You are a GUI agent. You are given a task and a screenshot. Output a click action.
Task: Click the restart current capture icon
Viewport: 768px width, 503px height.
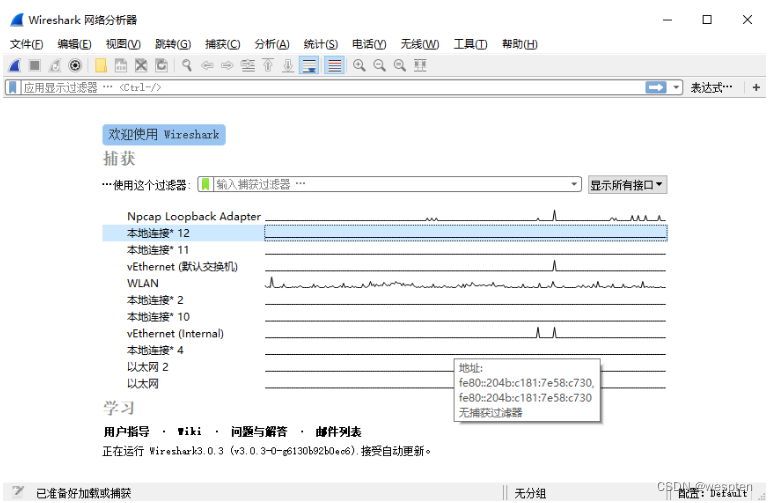55,65
